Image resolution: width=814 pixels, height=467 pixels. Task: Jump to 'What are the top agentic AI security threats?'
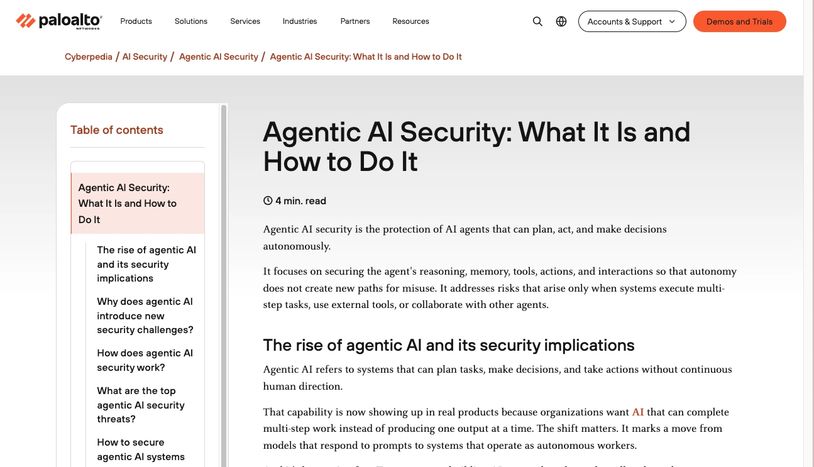[141, 405]
